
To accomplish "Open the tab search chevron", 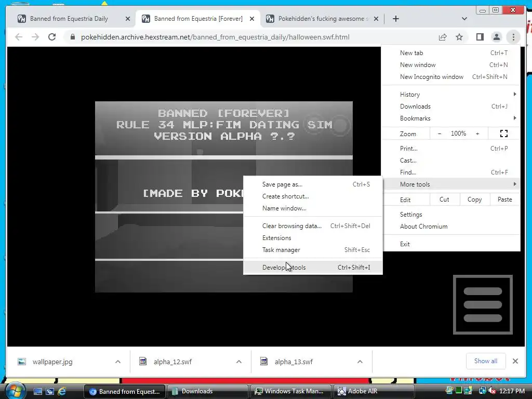I will pyautogui.click(x=464, y=19).
